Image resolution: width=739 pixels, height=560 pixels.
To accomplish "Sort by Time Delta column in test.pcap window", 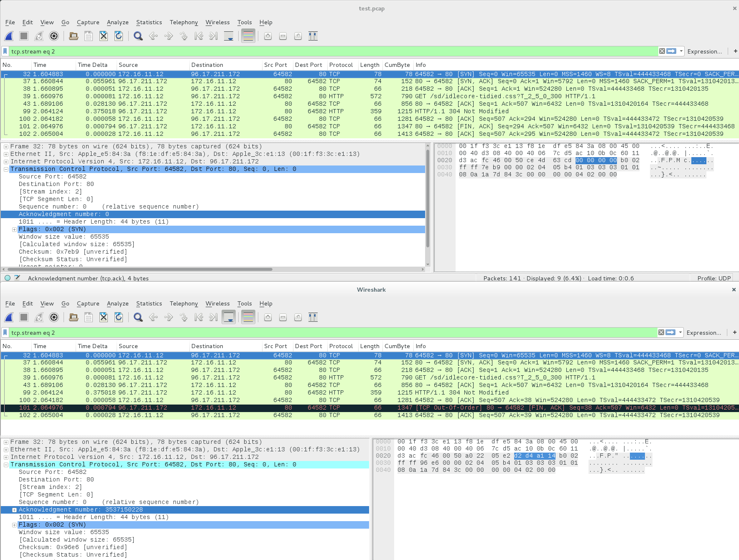I will (92, 65).
